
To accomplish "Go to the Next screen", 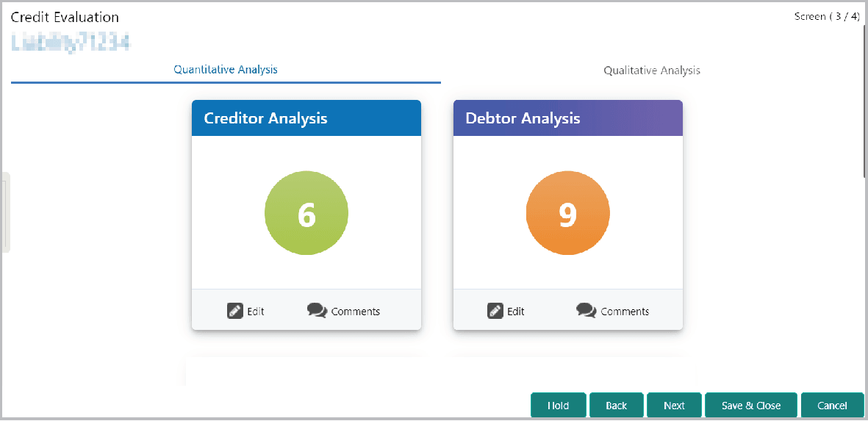I will 674,406.
